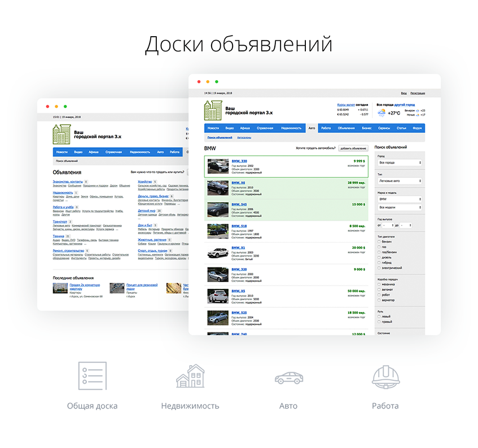
Task: Check the вариатор gearbox option
Action: (379, 300)
